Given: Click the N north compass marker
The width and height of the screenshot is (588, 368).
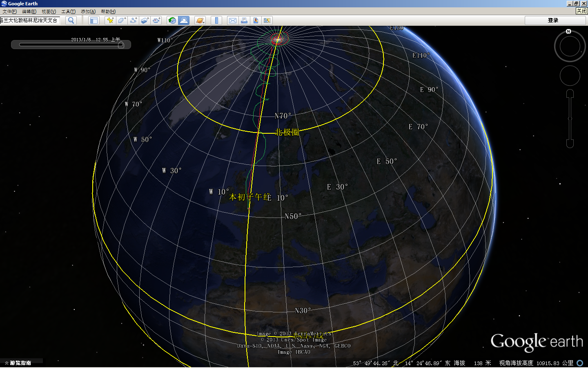Looking at the screenshot, I should point(568,31).
